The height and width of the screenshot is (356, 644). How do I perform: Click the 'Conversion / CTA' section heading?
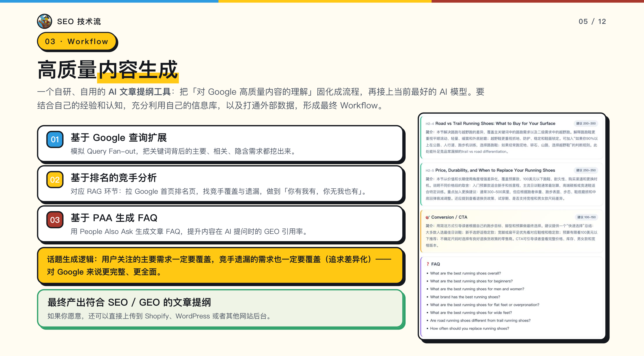449,217
